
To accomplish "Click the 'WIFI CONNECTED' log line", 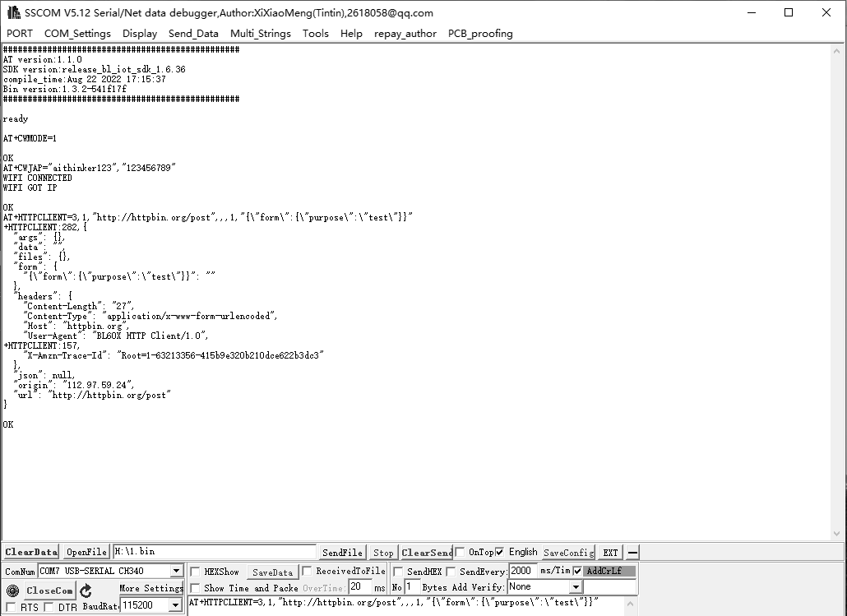I will [37, 178].
